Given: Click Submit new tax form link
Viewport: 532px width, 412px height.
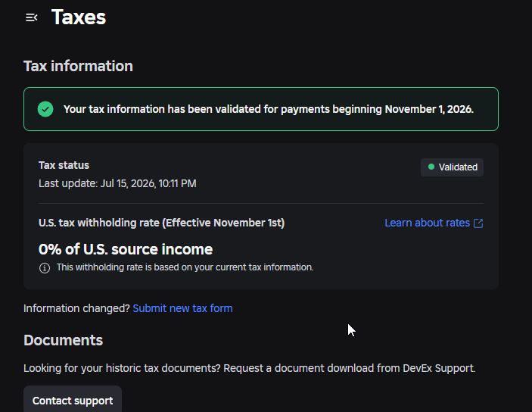Looking at the screenshot, I should click(x=182, y=308).
